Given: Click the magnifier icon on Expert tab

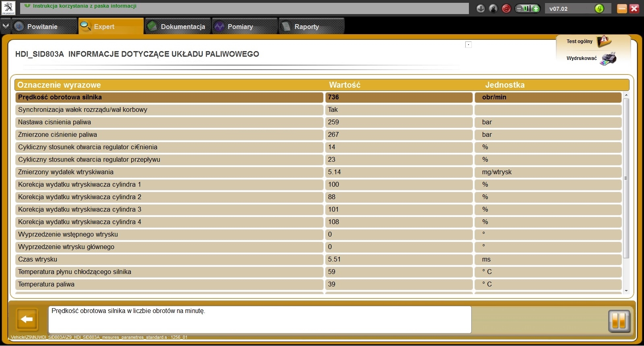Looking at the screenshot, I should pyautogui.click(x=86, y=26).
